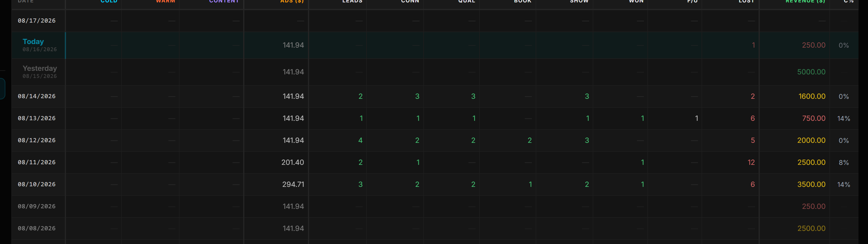This screenshot has width=868, height=244.
Task: Click revenue 2500.00 on 08/11
Action: (811, 162)
